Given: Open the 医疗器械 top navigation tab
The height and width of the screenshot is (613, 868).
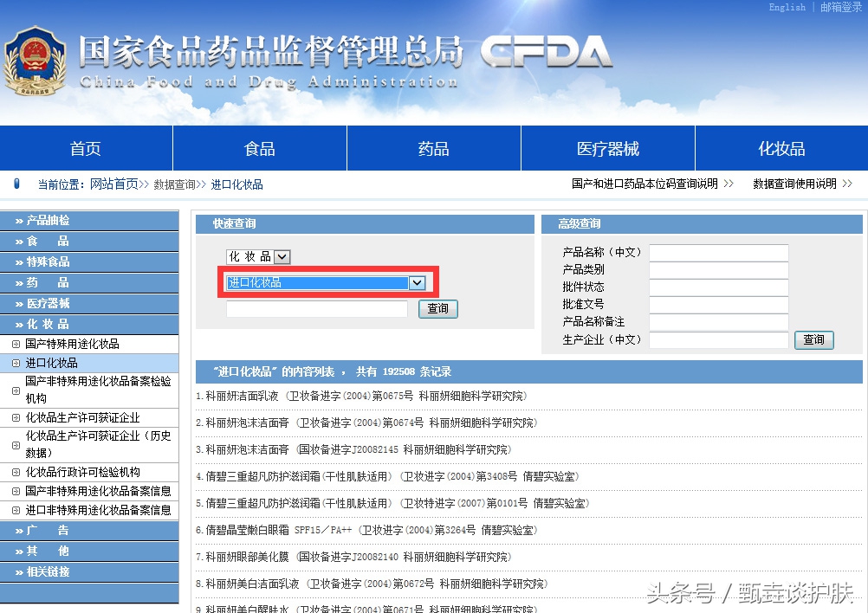Looking at the screenshot, I should (608, 148).
